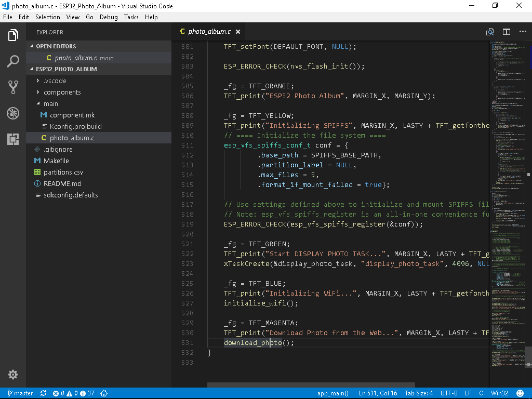Open the Edit menu

coord(24,17)
